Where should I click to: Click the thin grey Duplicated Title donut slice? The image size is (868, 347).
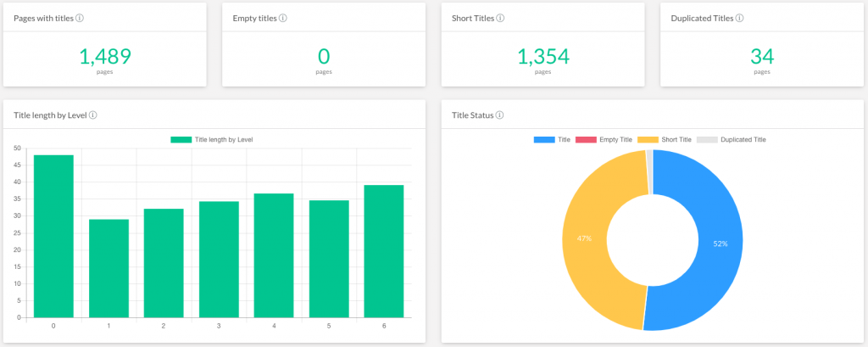[649, 172]
